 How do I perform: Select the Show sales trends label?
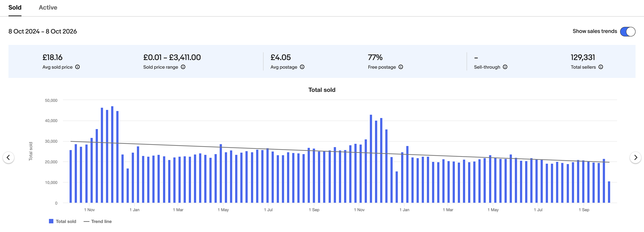point(595,31)
